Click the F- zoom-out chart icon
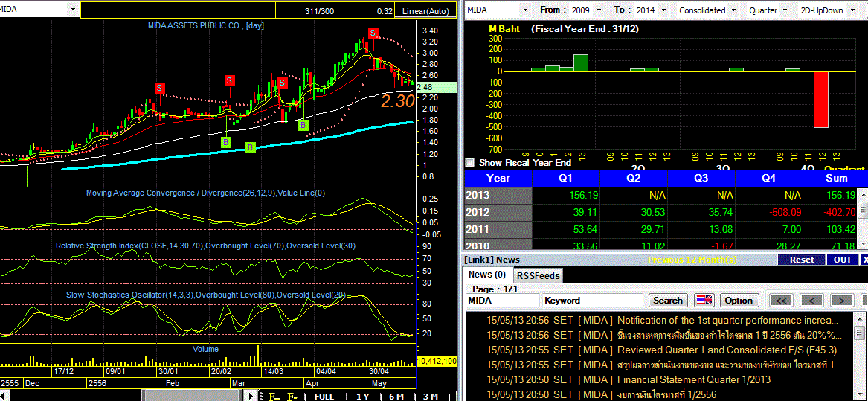868x401 pixels. point(292,396)
